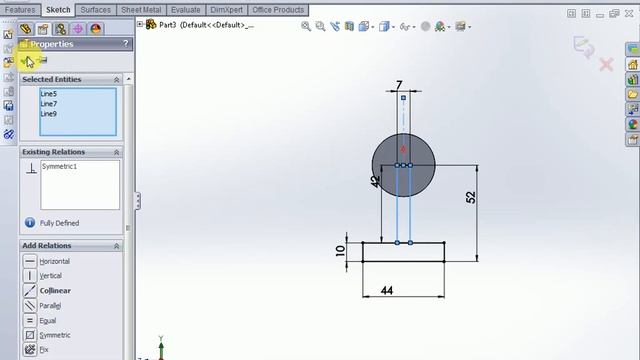The width and height of the screenshot is (640, 360).
Task: Open the Appearances color ball task pane tab
Action: 633,124
